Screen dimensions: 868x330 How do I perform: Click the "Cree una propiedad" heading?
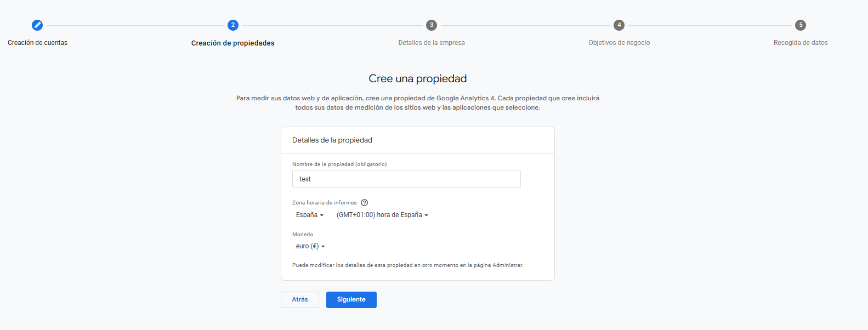tap(417, 79)
